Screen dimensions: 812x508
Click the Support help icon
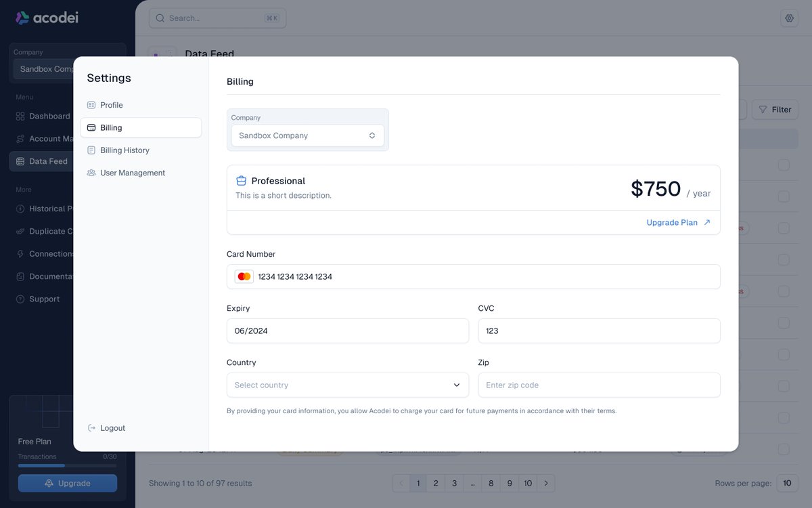(x=20, y=299)
